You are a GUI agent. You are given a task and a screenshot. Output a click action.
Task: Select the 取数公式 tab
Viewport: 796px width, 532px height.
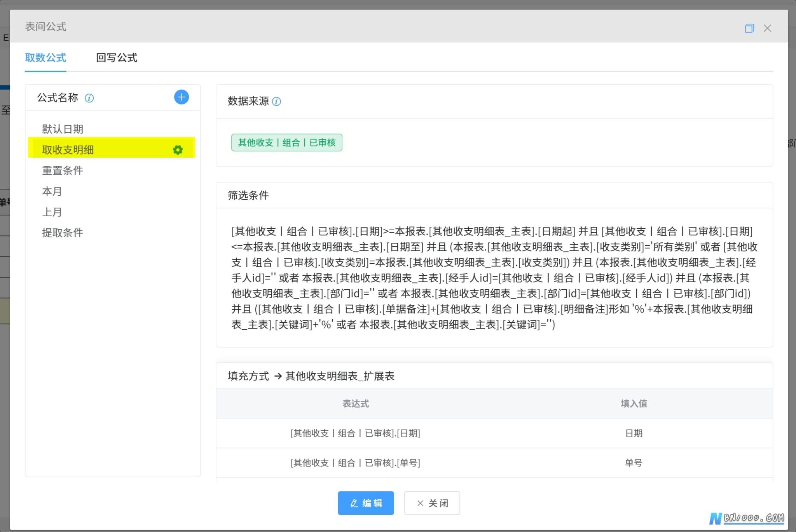tap(45, 58)
